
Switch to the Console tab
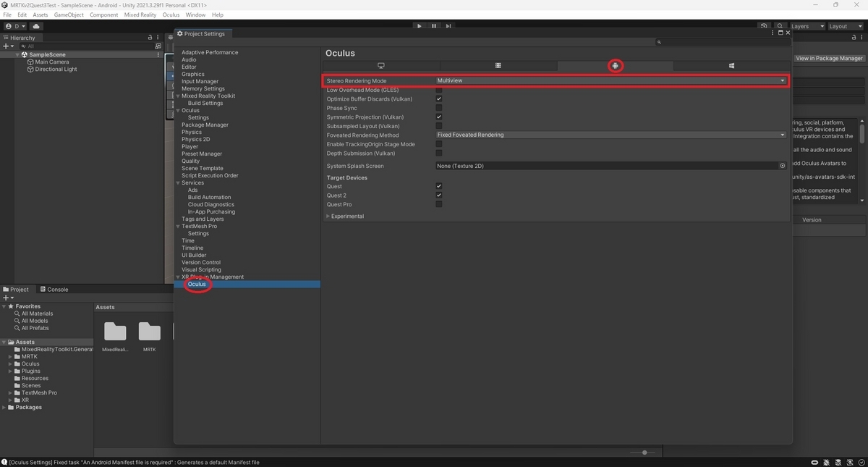54,289
